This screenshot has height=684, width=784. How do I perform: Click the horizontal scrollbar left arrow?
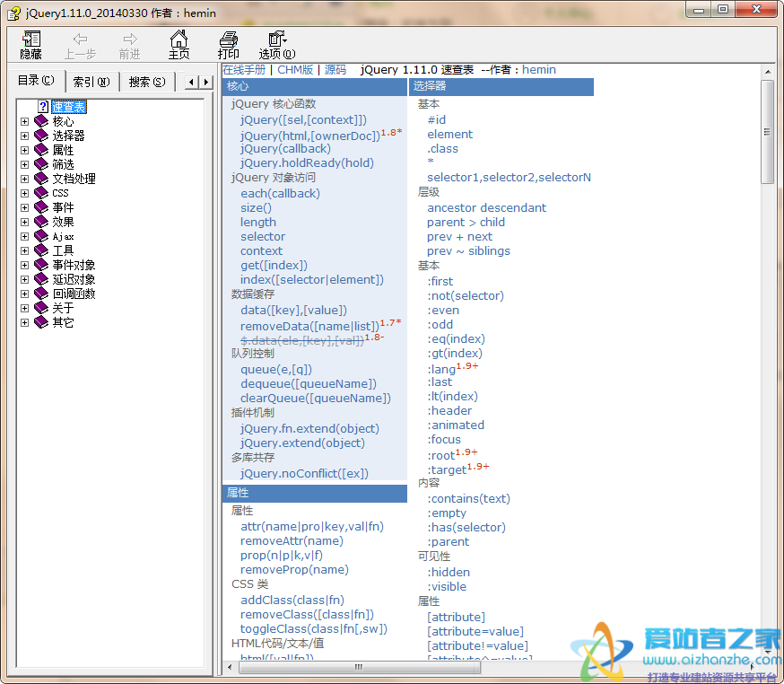coord(230,667)
